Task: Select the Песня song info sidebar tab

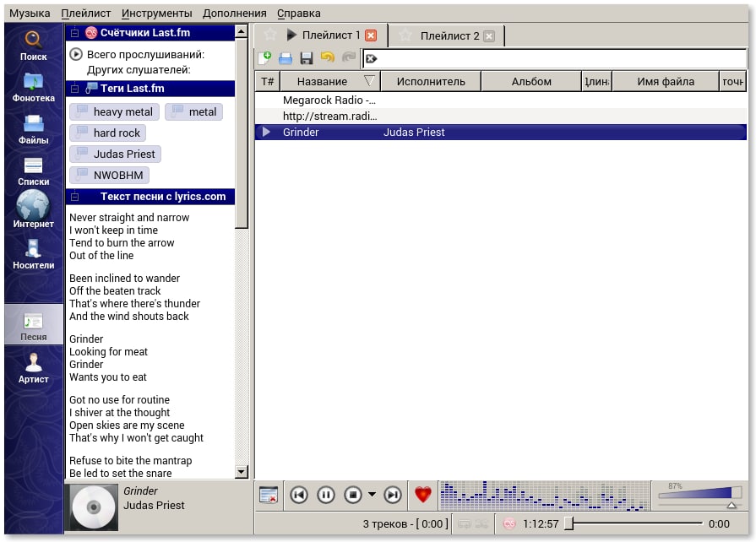Action: click(x=33, y=324)
